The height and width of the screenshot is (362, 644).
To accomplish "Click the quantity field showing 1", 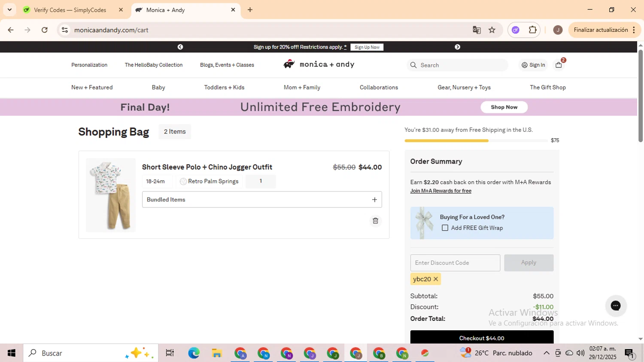I will pos(261,181).
